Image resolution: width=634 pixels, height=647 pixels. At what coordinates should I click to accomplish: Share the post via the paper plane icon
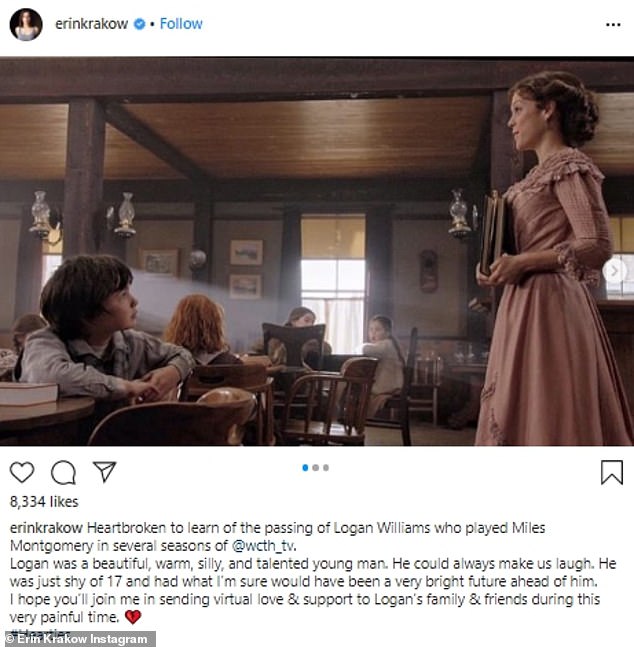tap(104, 472)
